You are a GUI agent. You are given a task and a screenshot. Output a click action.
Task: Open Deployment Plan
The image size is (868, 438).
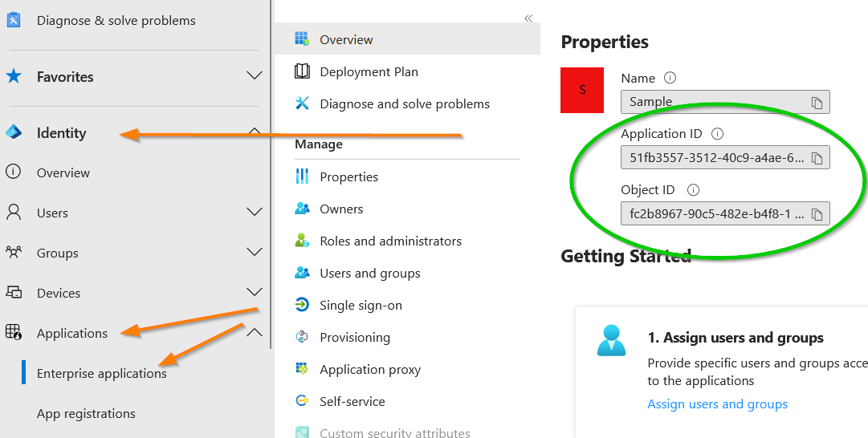(x=369, y=71)
